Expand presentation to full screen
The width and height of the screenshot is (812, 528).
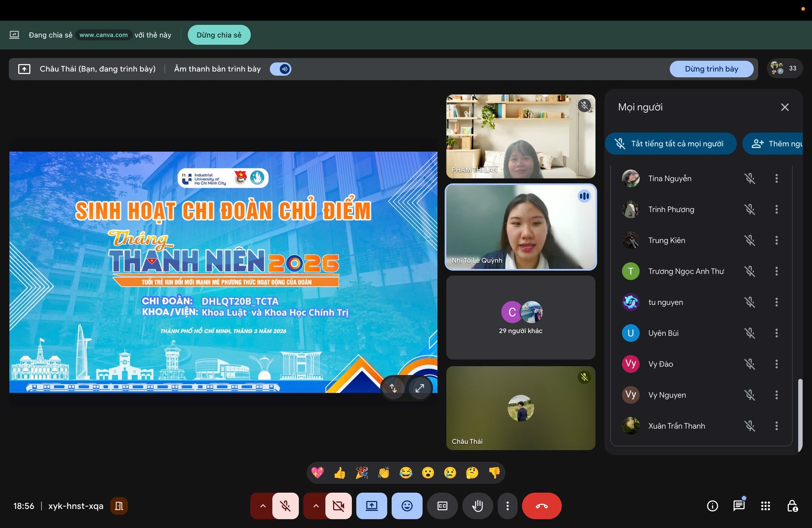coord(419,388)
